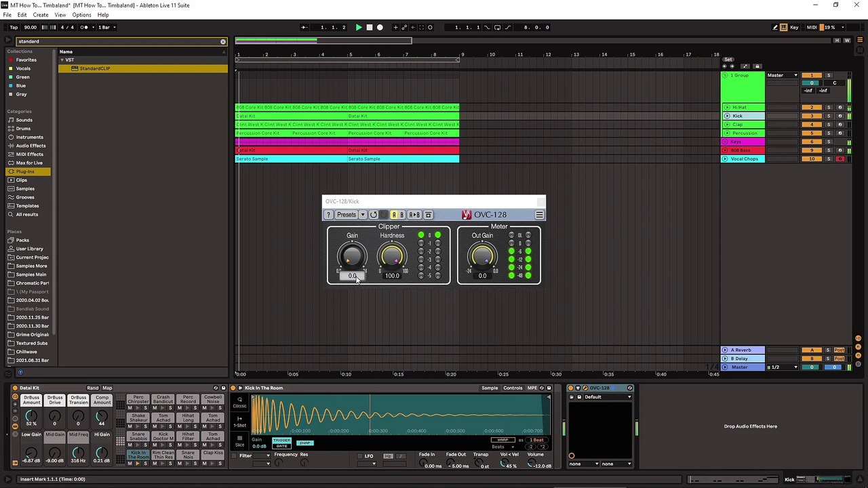Click the OVC-128 undo arrow icon
This screenshot has width=868, height=488.
pyautogui.click(x=373, y=215)
